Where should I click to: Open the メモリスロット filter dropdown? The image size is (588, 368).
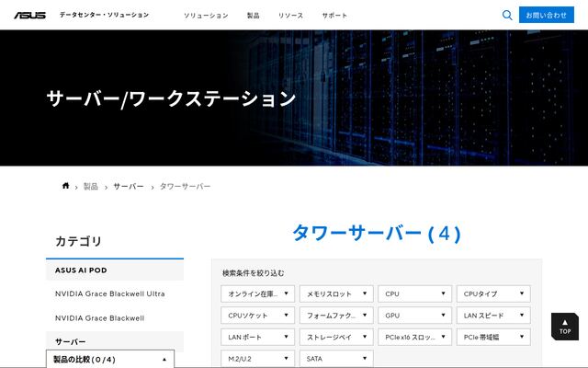(x=336, y=293)
